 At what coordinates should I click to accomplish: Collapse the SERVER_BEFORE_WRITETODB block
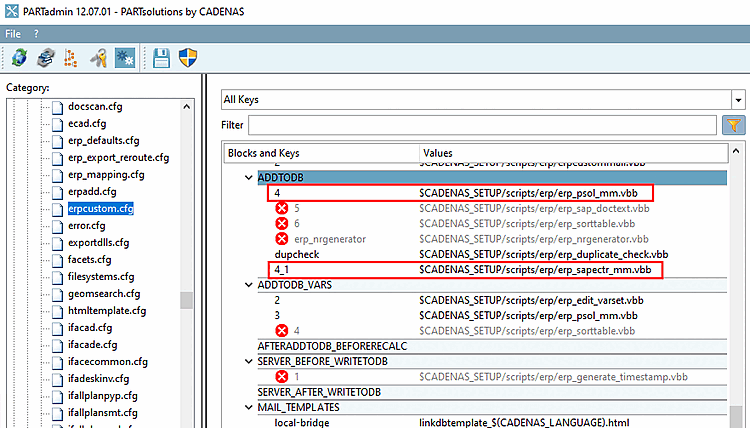click(x=248, y=361)
